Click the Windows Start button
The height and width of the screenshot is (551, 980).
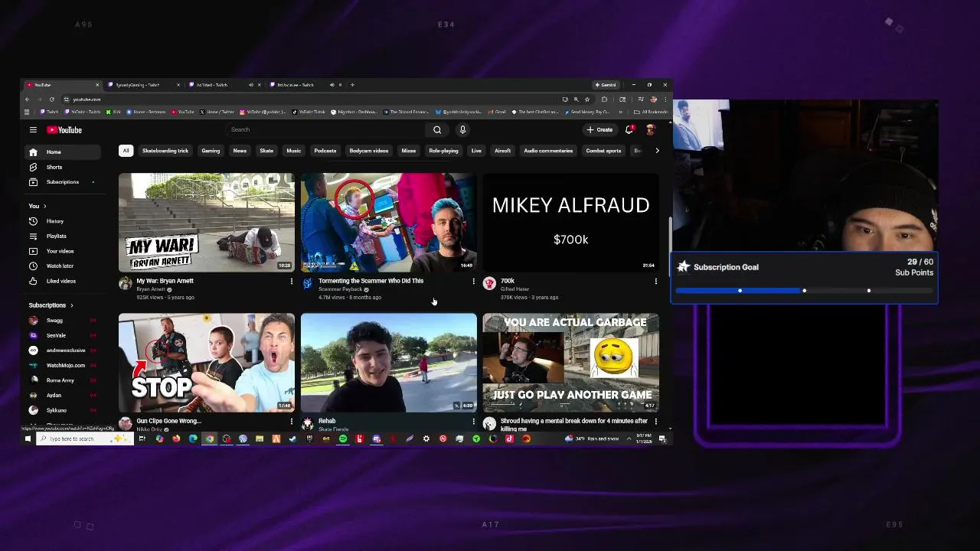28,439
